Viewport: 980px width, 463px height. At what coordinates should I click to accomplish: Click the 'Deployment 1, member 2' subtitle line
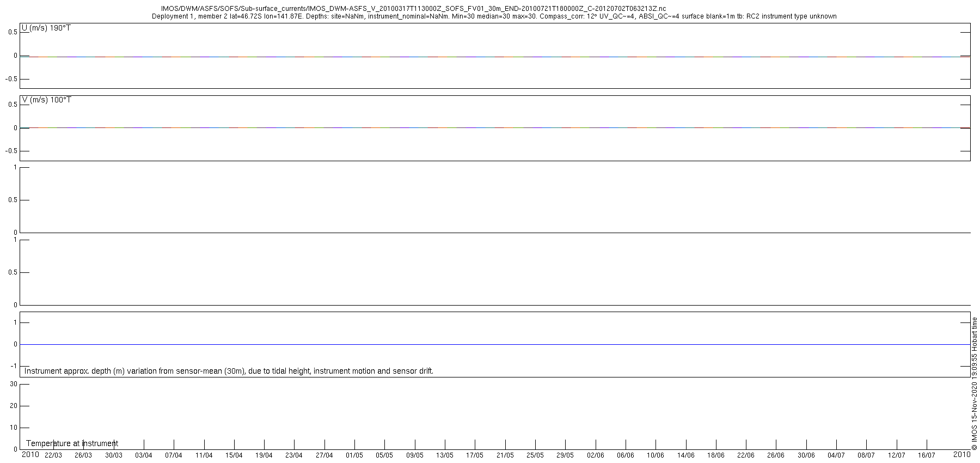tap(494, 16)
